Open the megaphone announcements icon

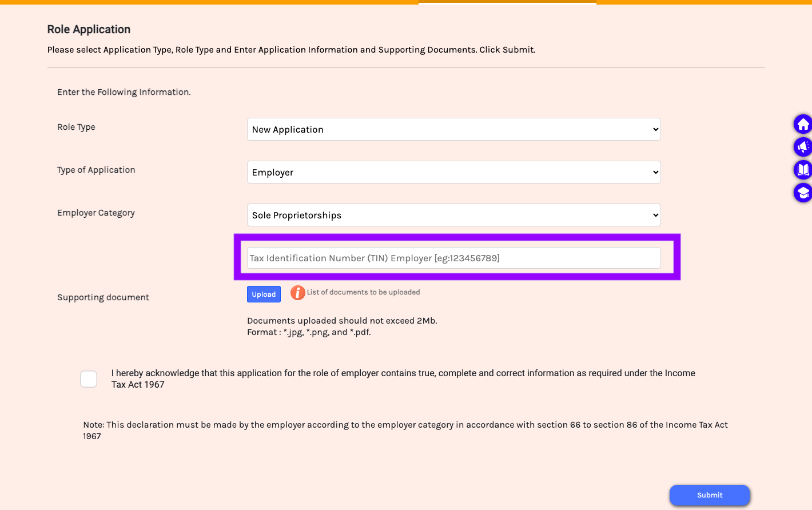pyautogui.click(x=803, y=147)
